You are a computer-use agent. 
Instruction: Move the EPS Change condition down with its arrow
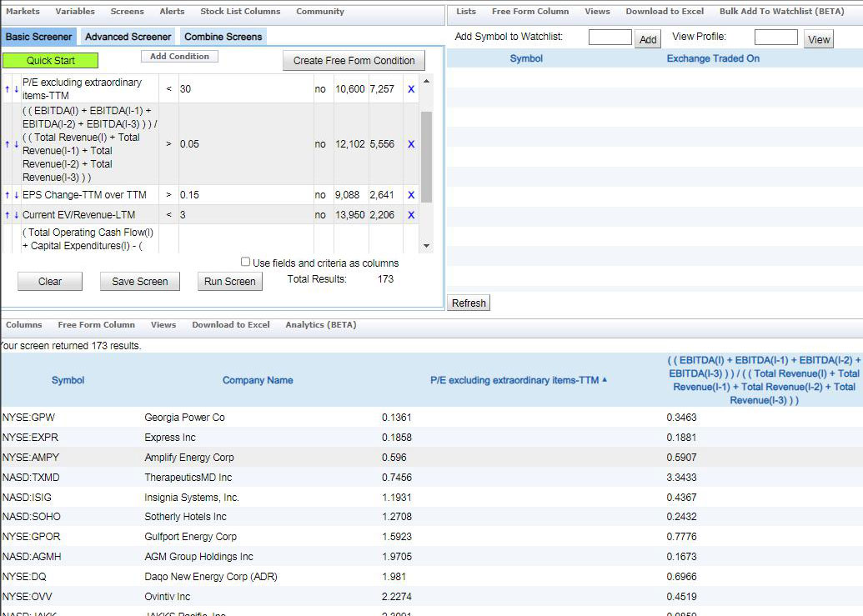[14, 194]
